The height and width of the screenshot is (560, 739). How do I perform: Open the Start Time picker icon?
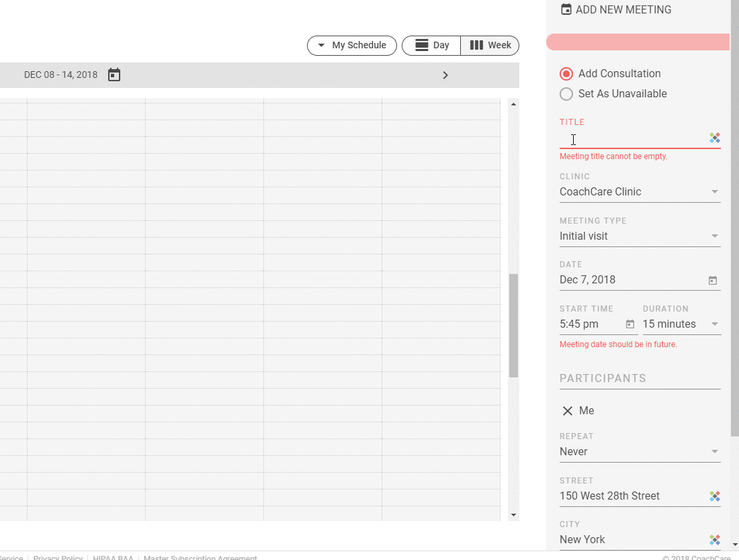[630, 324]
